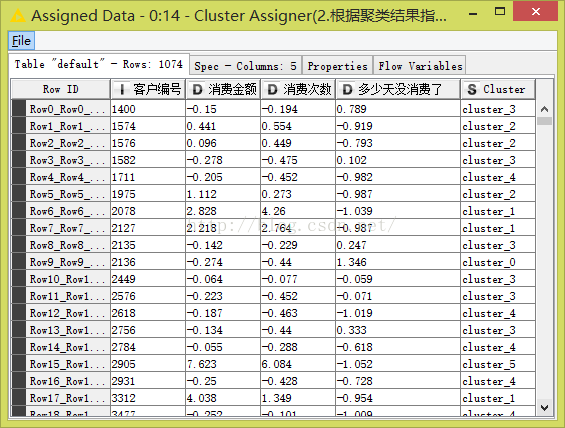Select the Row3_Row3 row ID
This screenshot has height=428, width=565.
click(67, 160)
